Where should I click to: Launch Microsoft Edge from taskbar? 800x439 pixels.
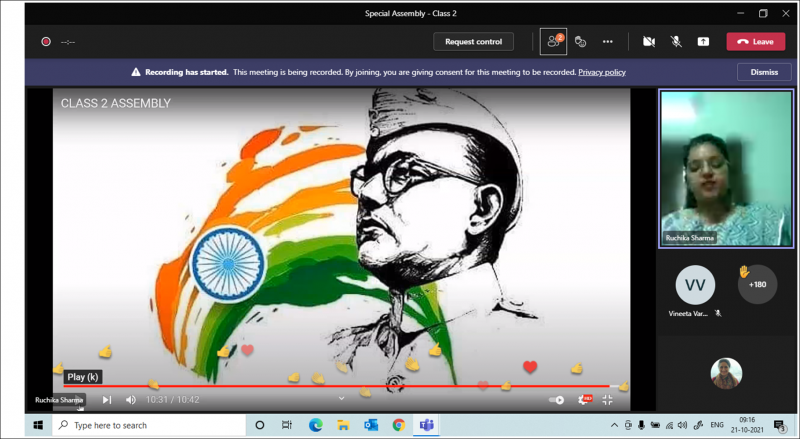pos(316,425)
